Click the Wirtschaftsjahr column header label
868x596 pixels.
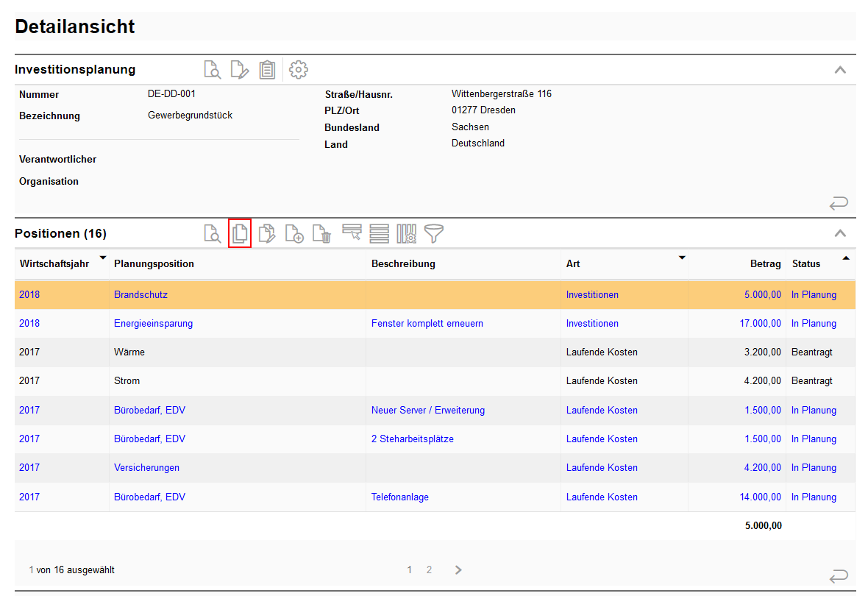[54, 263]
